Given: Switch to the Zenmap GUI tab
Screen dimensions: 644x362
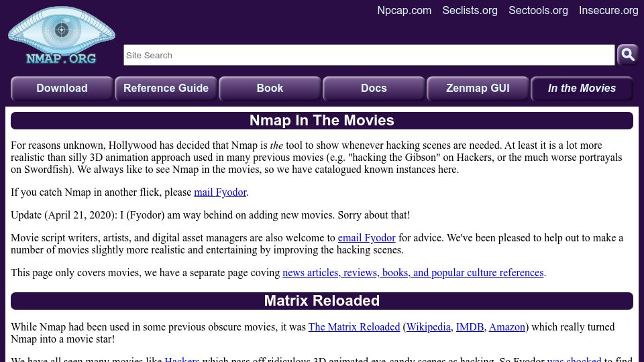Looking at the screenshot, I should click(x=478, y=88).
